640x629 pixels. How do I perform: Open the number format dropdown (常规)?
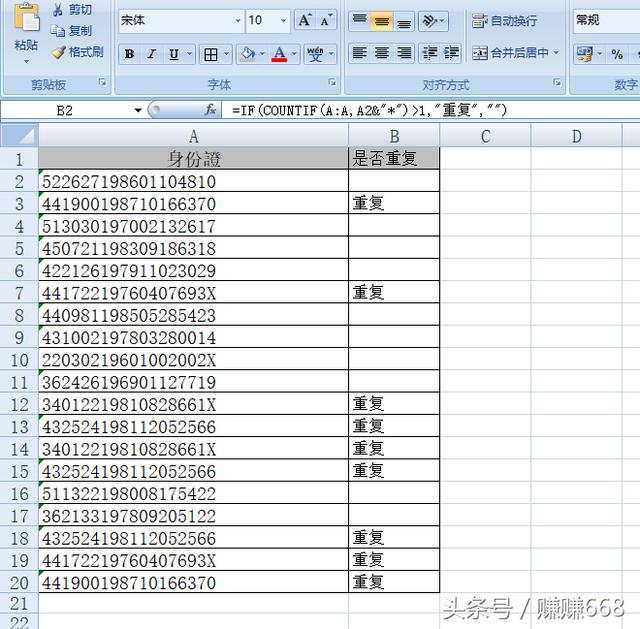(605, 20)
